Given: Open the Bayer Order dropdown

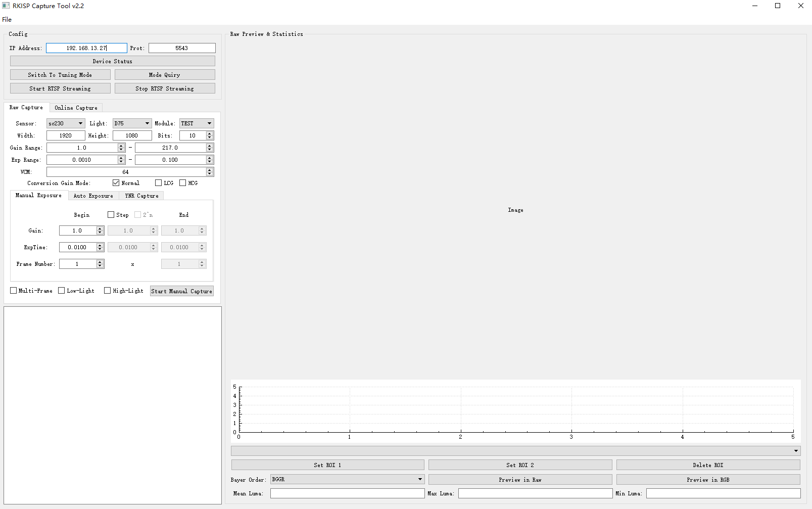Looking at the screenshot, I should [x=347, y=479].
